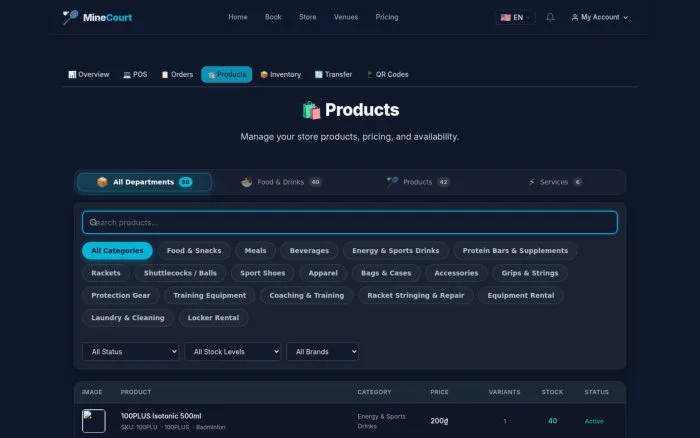
Task: Switch to the Transfer tab
Action: point(333,75)
